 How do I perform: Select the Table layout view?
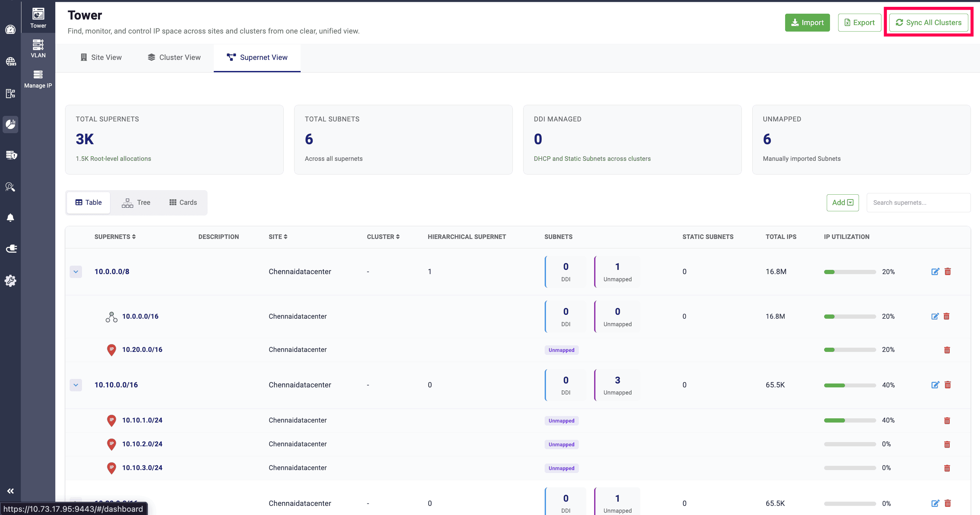pos(88,202)
